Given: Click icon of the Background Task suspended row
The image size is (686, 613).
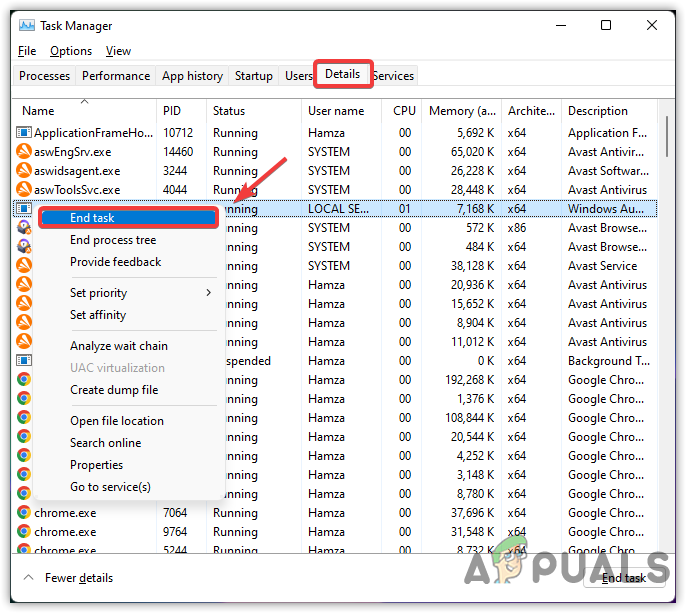Looking at the screenshot, I should tap(24, 360).
